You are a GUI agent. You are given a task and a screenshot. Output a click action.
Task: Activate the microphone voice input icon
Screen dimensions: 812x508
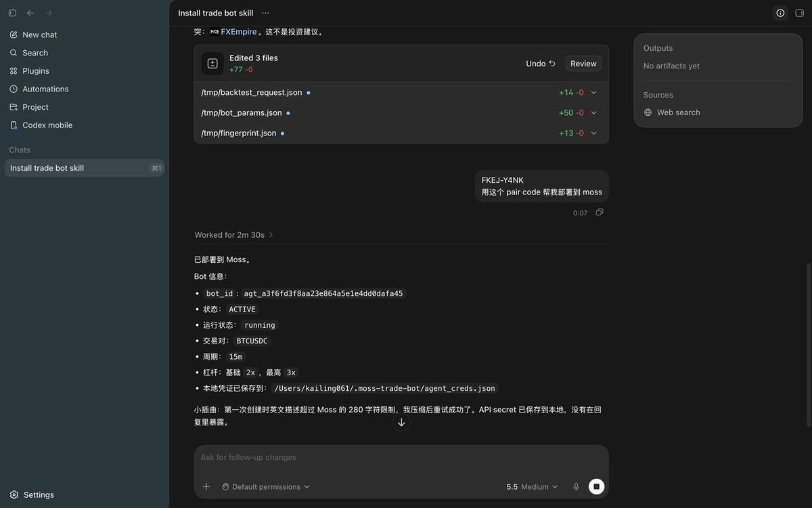tap(577, 486)
